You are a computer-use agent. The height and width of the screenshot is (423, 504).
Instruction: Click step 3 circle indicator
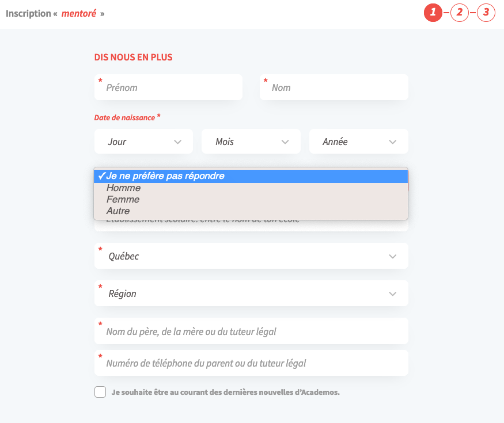tap(486, 13)
